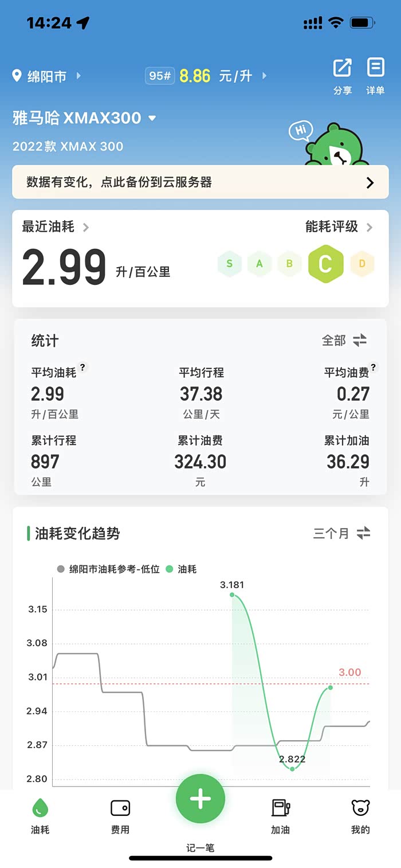401x868 pixels.
Task: Tap the help icon beside 平均油费
Action: pos(374,367)
